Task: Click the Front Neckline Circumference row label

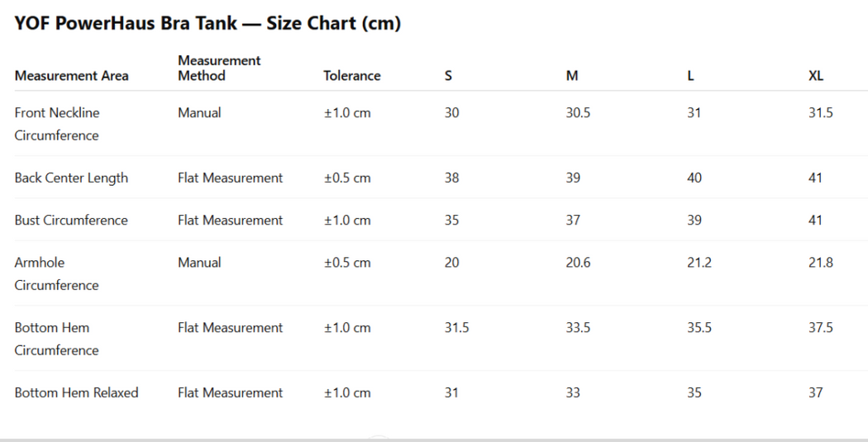Action: click(x=57, y=124)
